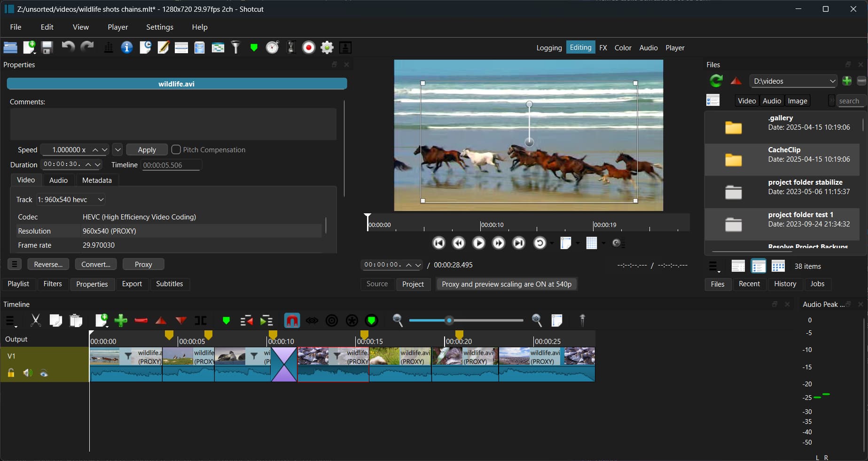Viewport: 868px width, 461px height.
Task: Click the timeline Zoom Out magnifier
Action: point(398,320)
